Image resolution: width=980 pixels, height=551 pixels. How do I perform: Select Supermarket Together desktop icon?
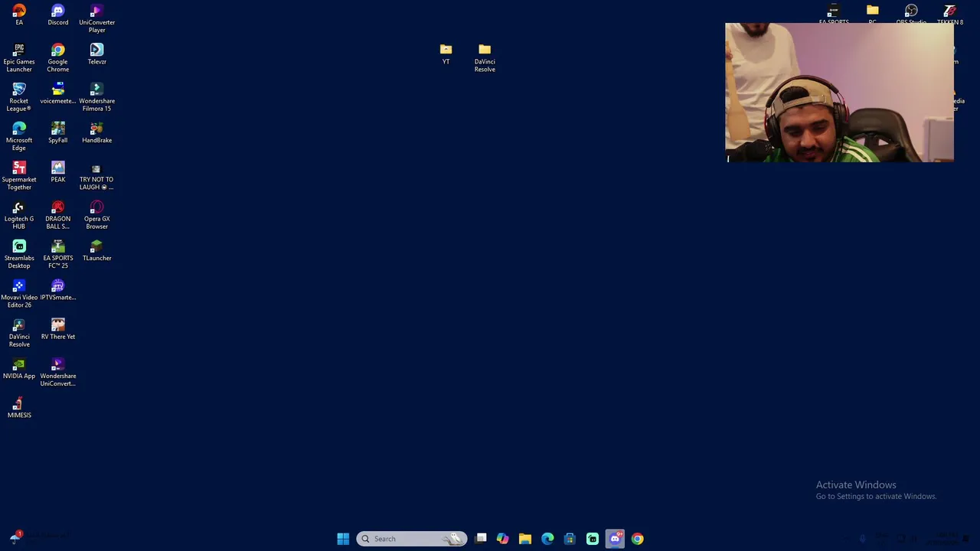(x=19, y=175)
